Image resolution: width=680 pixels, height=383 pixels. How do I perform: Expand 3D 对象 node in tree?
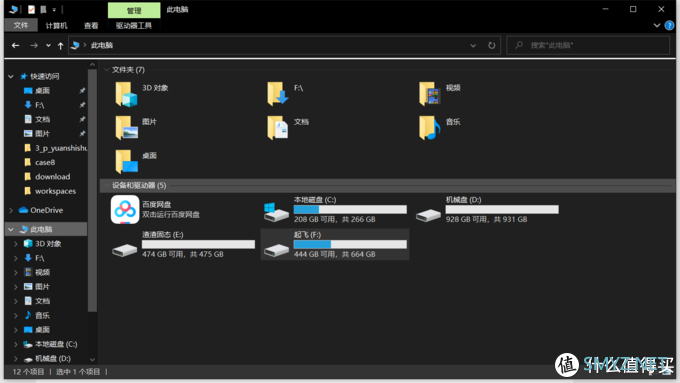(x=16, y=244)
